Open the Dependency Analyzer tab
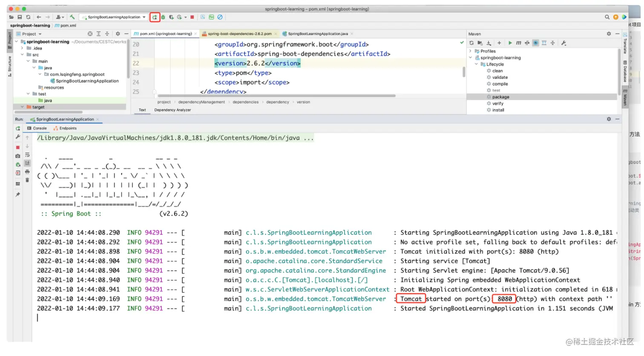Screen dimensions: 644x356 click(x=172, y=110)
